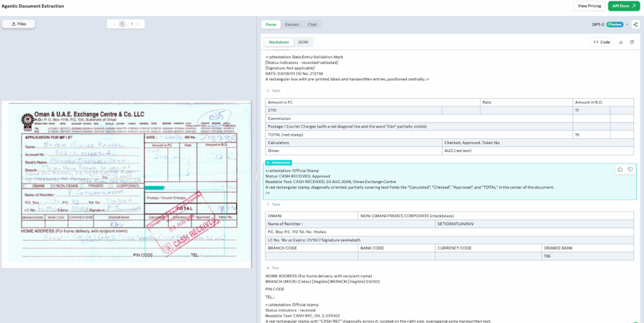Screen dimensions: 644x323
Task: Switch output to JSON format
Action: pos(303,42)
